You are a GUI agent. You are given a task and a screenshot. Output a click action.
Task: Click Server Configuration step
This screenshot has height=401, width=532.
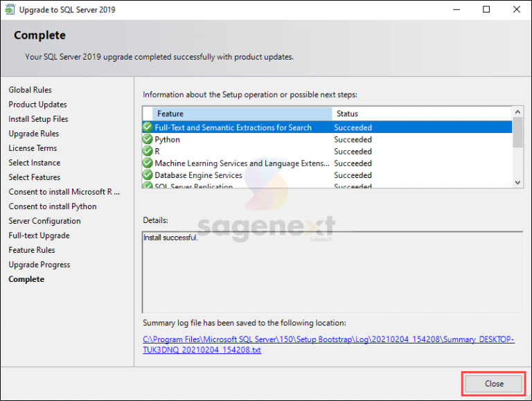pos(44,221)
